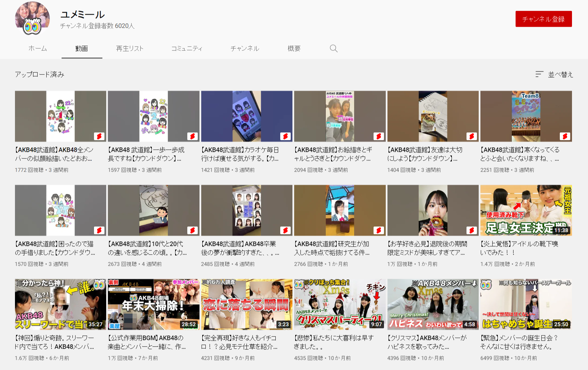Screen dimensions: 588x370
Task: Click title 【クリスマス】AKB48メンバーがハピネス
Action: click(x=427, y=342)
